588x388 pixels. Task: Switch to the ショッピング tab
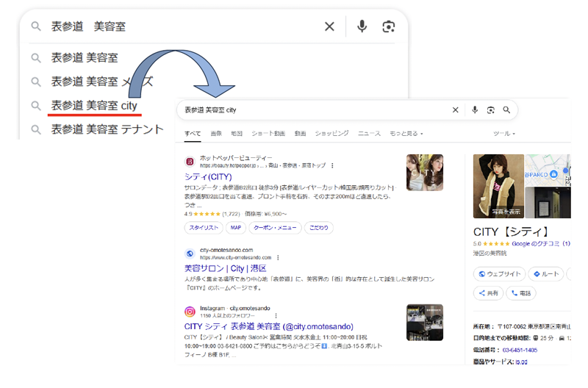(x=332, y=134)
